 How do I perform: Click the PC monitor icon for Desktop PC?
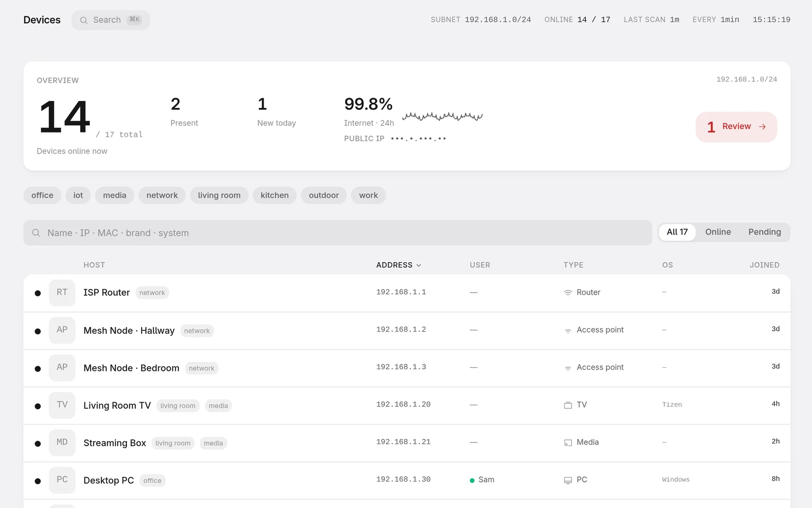pos(568,481)
